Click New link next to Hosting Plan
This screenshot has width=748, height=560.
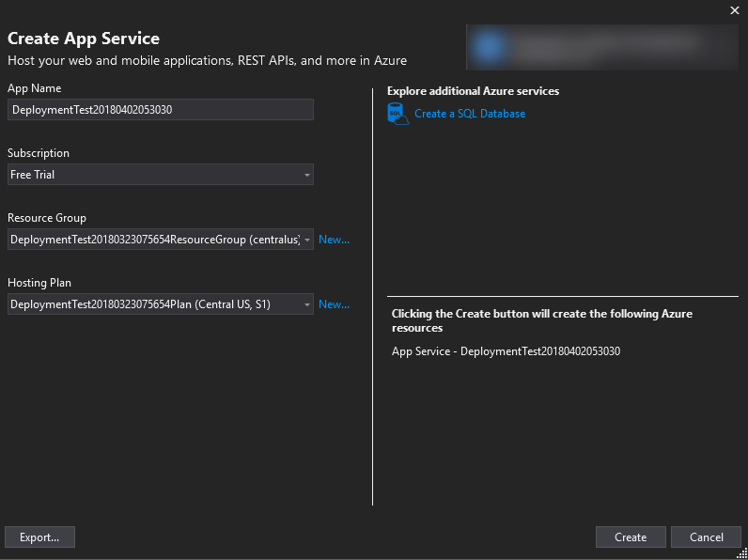point(334,304)
